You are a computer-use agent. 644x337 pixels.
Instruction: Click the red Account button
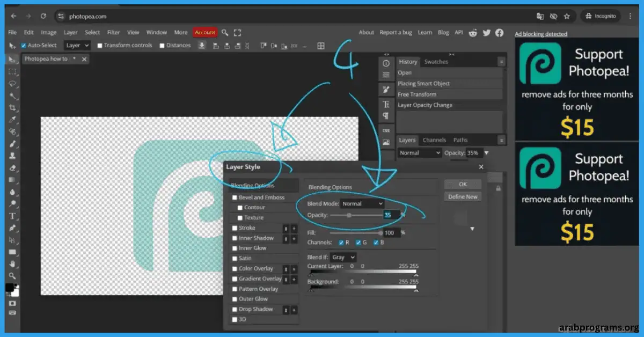205,32
